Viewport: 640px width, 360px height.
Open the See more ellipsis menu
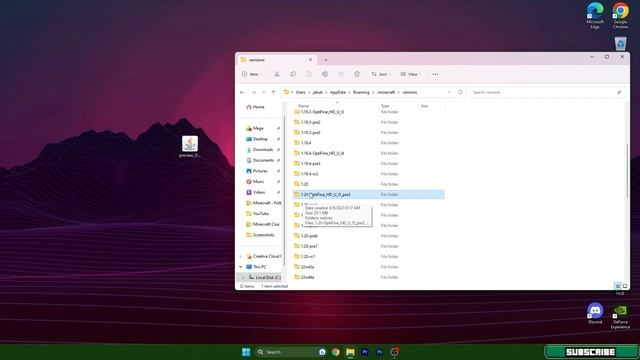435,74
